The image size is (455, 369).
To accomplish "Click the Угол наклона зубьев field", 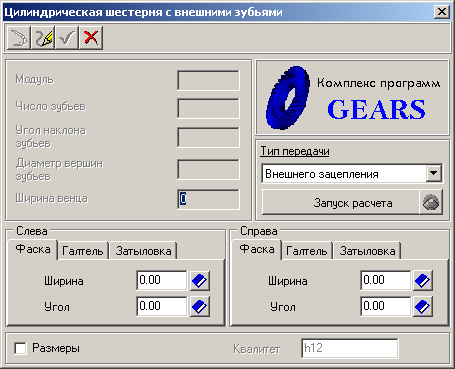I will point(208,137).
